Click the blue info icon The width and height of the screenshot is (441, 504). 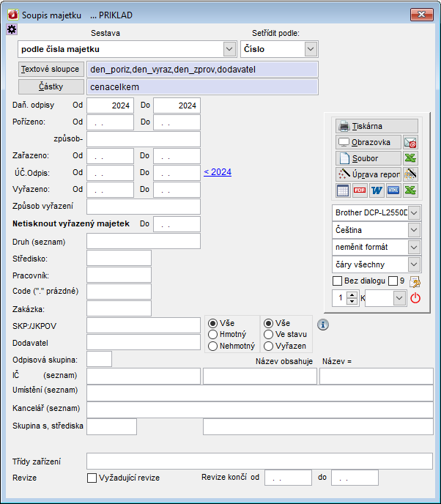pos(323,325)
